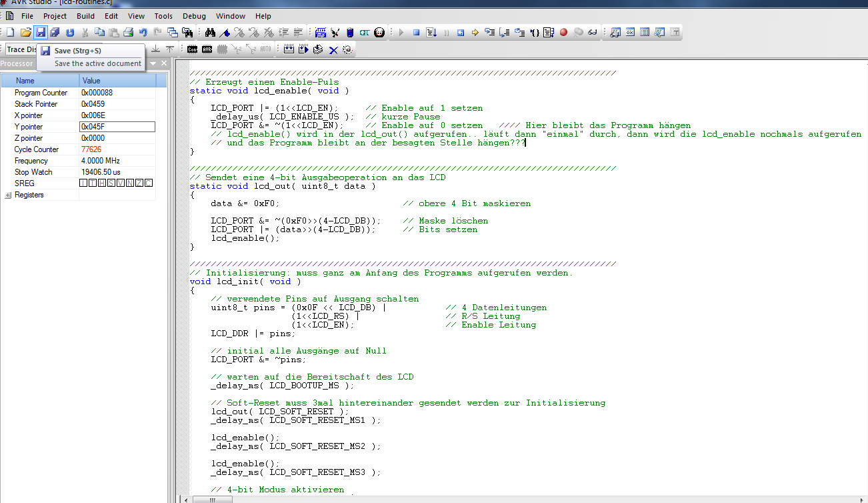This screenshot has width=868, height=503.
Task: Toggle the SREG C flag box
Action: pyautogui.click(x=149, y=183)
